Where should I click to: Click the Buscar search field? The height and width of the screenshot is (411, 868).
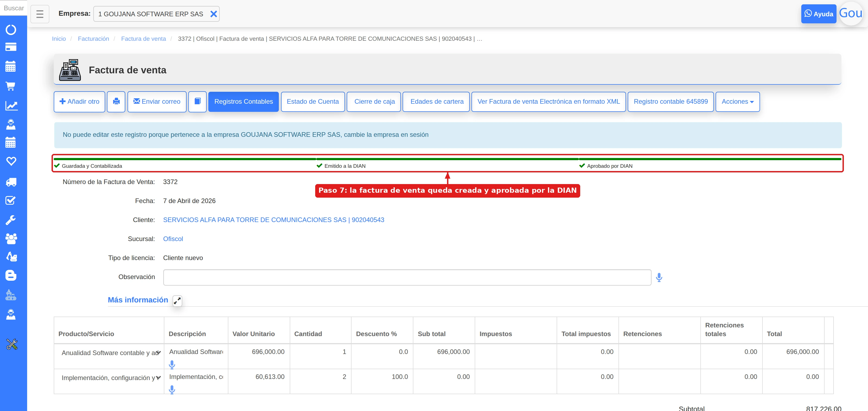click(x=14, y=8)
